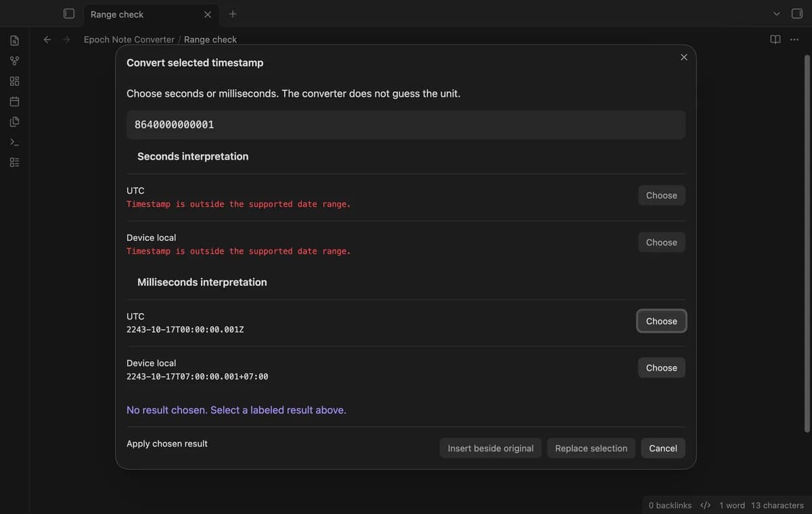The image size is (812, 514).
Task: Click the Range check breadcrumb title
Action: (x=210, y=39)
